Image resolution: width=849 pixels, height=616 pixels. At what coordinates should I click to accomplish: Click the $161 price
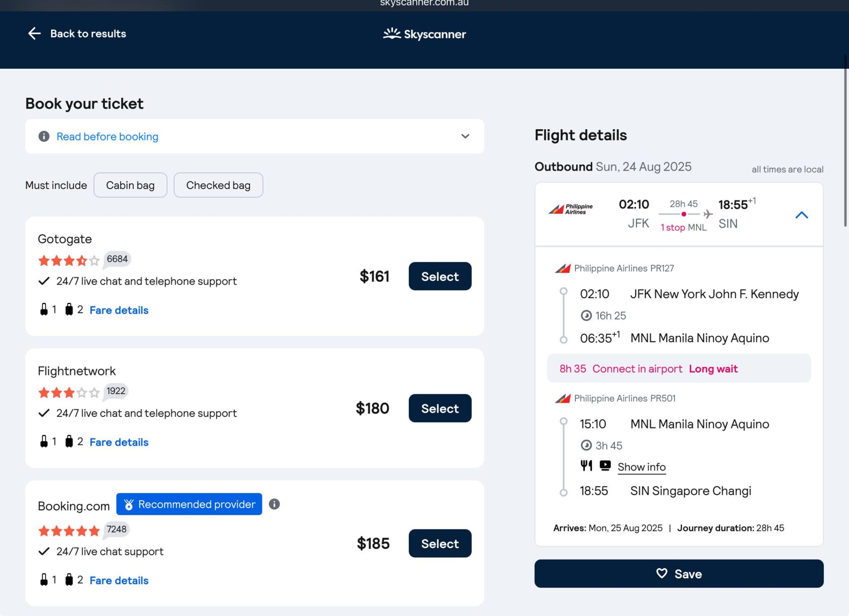374,276
